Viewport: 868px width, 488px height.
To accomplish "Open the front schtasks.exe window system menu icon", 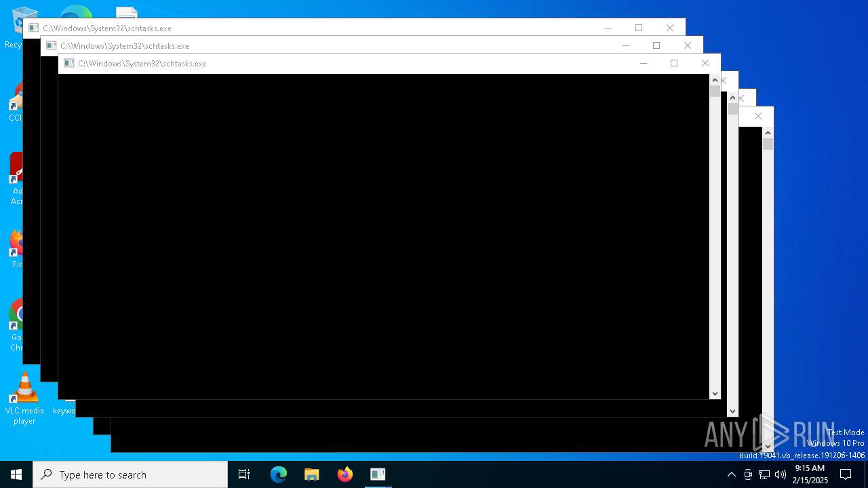I will pos(69,63).
